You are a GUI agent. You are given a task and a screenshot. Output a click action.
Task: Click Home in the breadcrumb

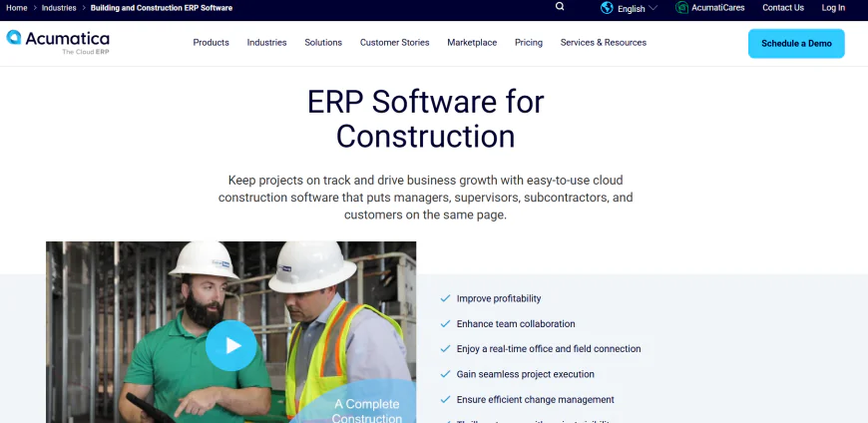point(16,8)
